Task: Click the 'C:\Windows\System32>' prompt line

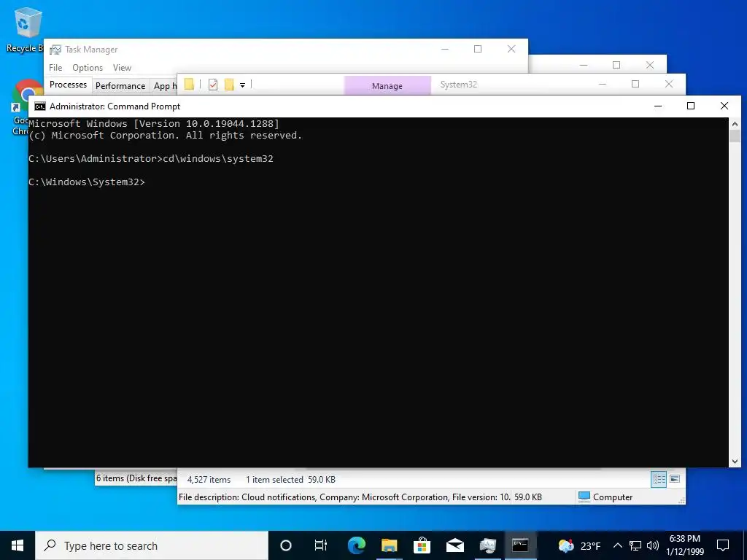Action: (87, 182)
